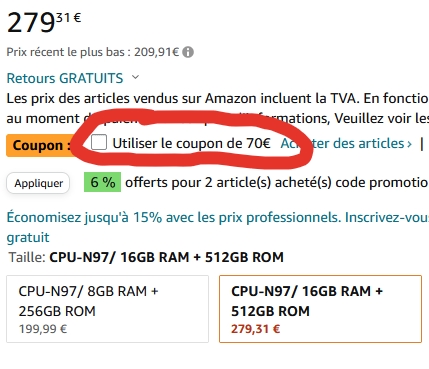Select the 8GB RAM + 256GB ROM option
This screenshot has width=429, height=369.
click(107, 309)
